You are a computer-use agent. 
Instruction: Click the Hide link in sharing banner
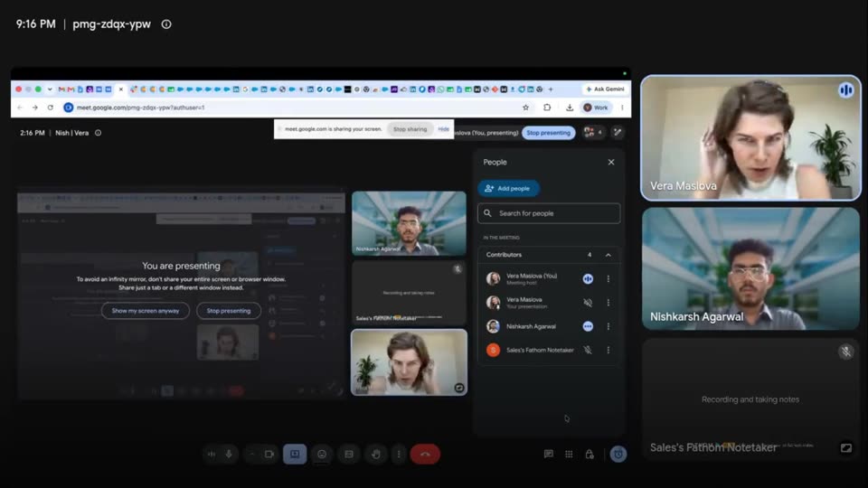click(x=443, y=129)
